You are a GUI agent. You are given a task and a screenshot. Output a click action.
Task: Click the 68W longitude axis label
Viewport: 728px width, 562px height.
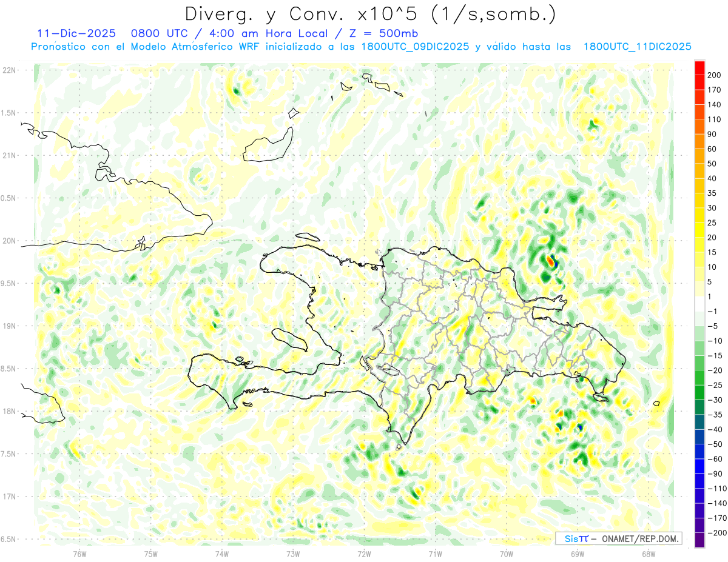tap(649, 554)
